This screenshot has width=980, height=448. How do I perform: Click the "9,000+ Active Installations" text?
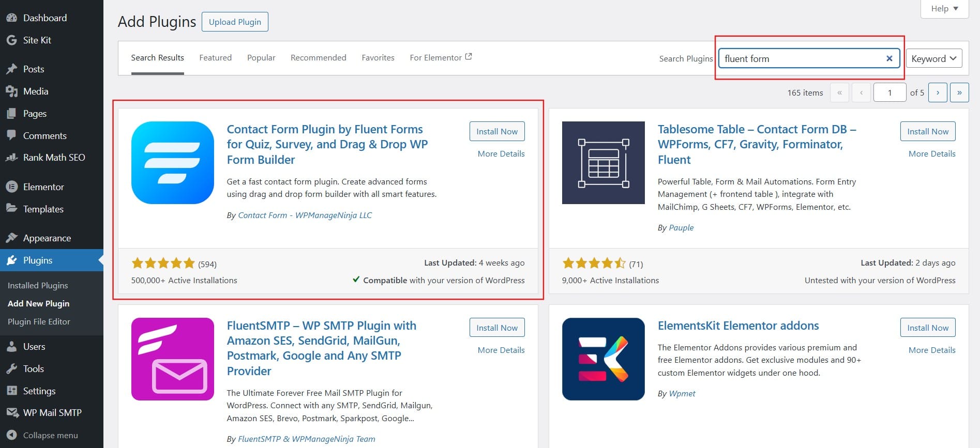[610, 280]
